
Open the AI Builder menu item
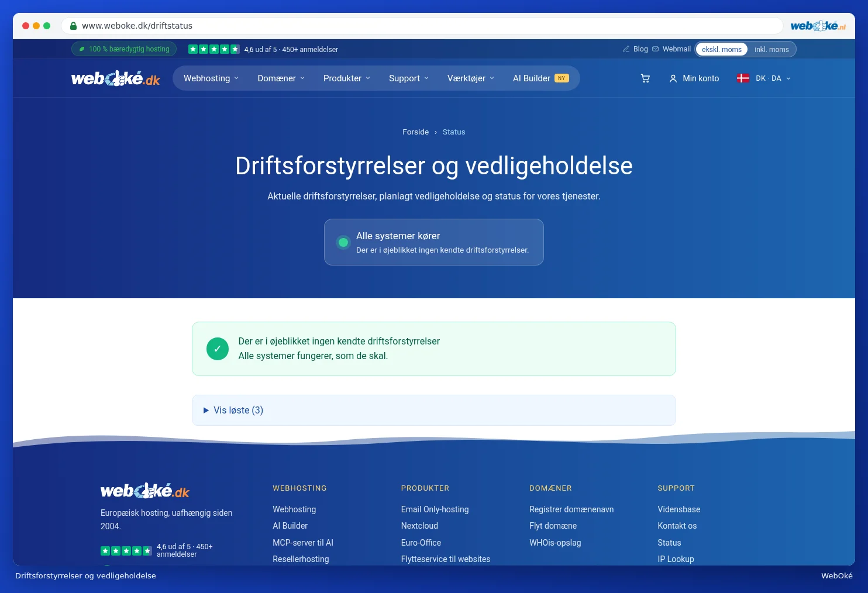pyautogui.click(x=541, y=78)
